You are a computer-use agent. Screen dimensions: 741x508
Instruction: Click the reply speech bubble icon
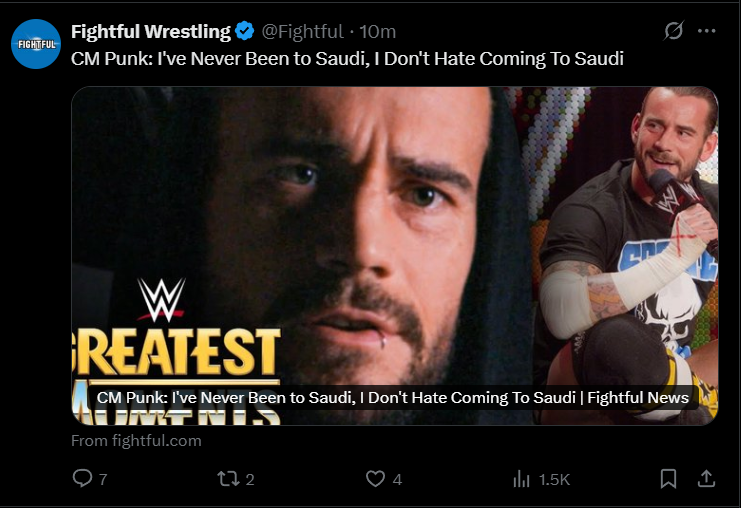83,479
